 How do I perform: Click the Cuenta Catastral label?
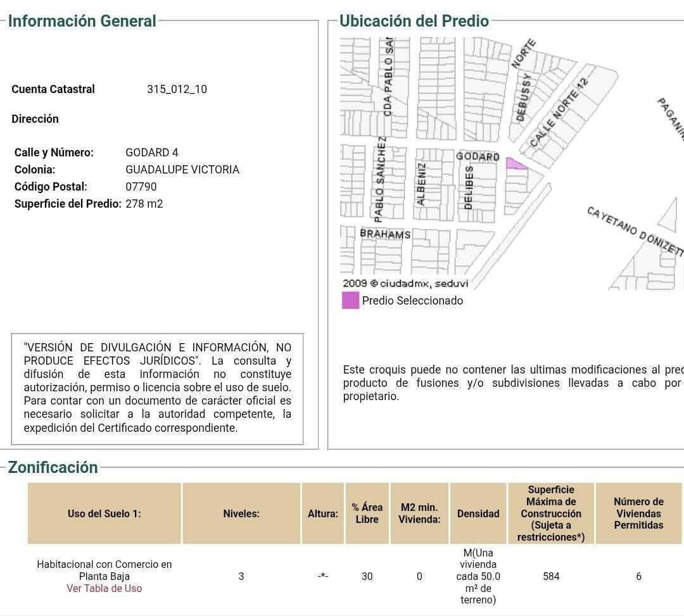[53, 89]
